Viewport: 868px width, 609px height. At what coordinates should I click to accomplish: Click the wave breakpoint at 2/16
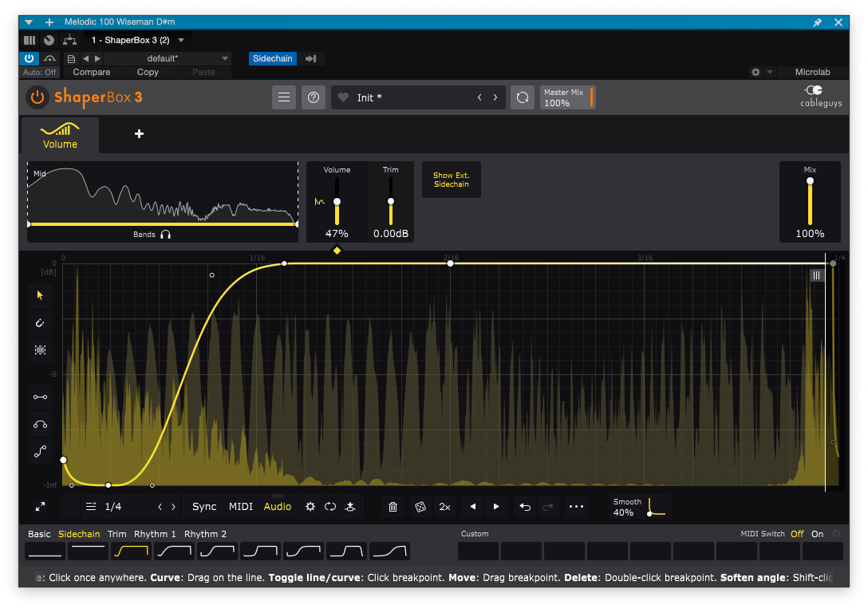pyautogui.click(x=450, y=263)
